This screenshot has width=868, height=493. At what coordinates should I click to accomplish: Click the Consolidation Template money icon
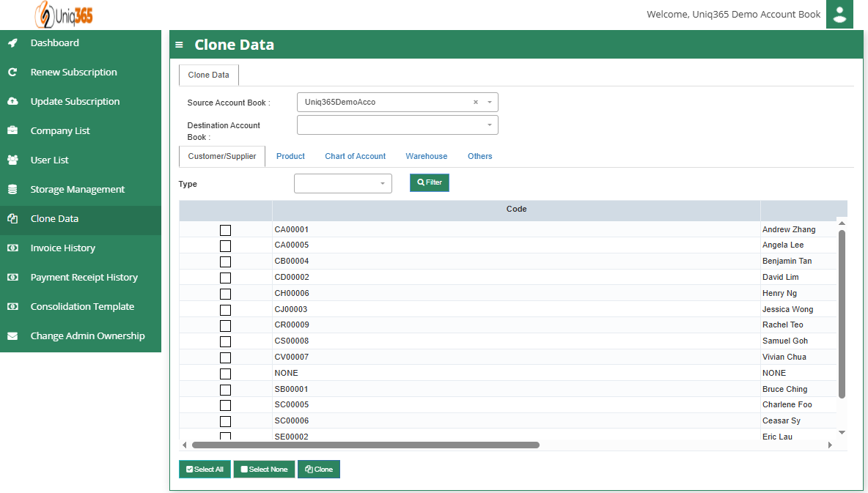(x=12, y=306)
